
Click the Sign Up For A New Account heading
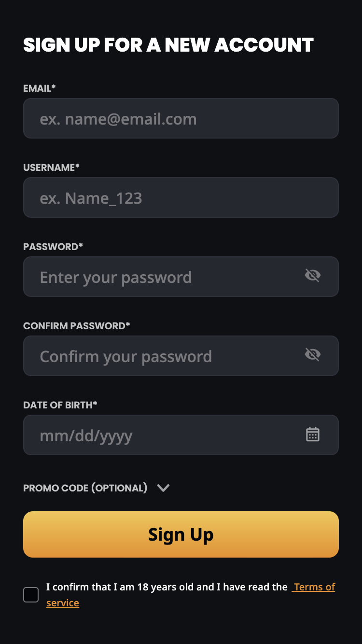pos(168,45)
